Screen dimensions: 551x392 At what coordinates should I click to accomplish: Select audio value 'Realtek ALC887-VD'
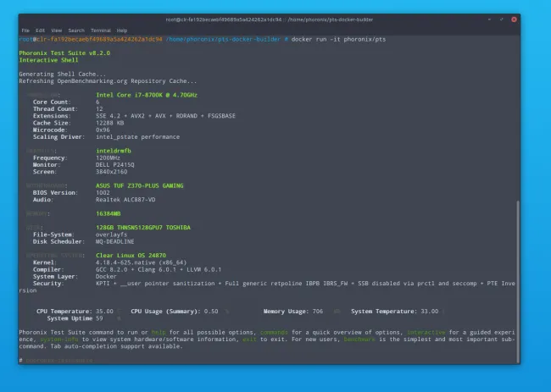point(125,200)
